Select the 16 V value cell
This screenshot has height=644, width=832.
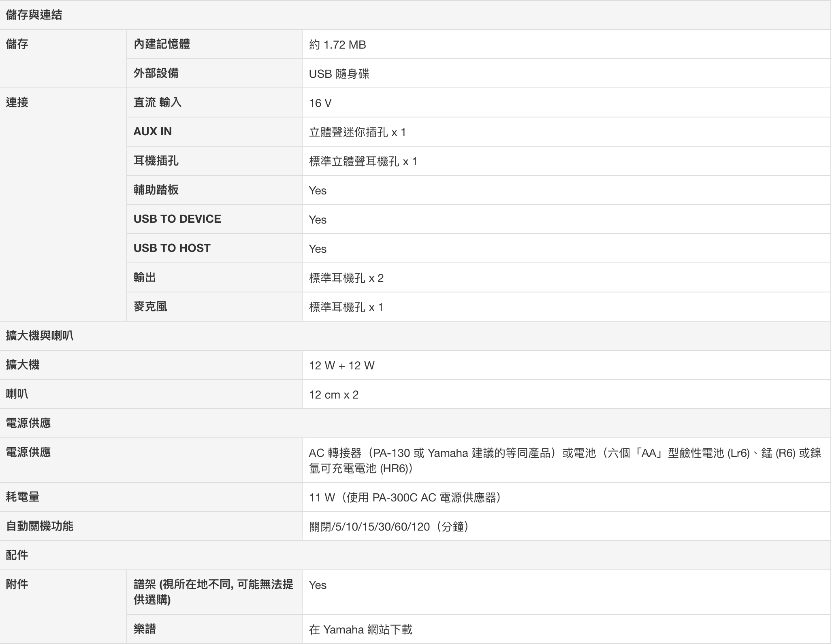coord(320,103)
